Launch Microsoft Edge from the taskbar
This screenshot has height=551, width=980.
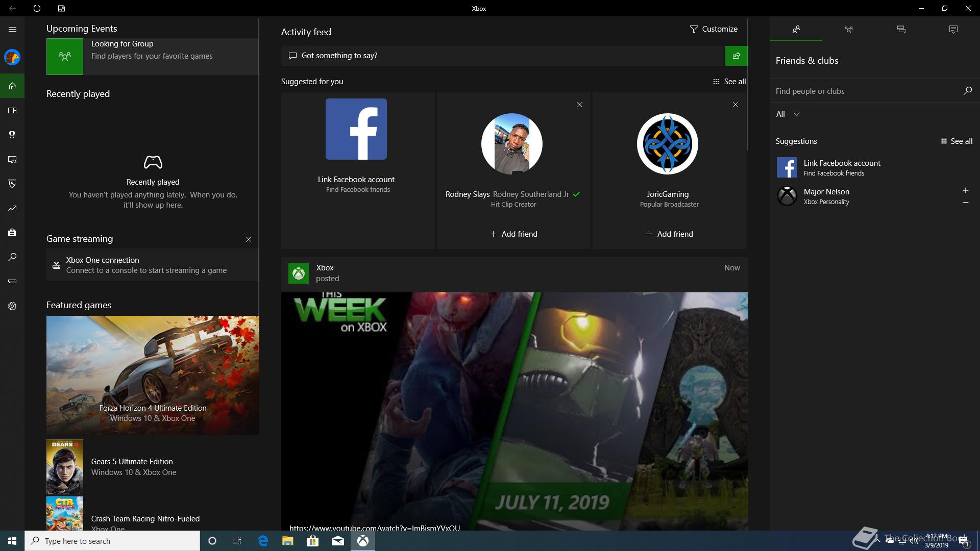[263, 541]
